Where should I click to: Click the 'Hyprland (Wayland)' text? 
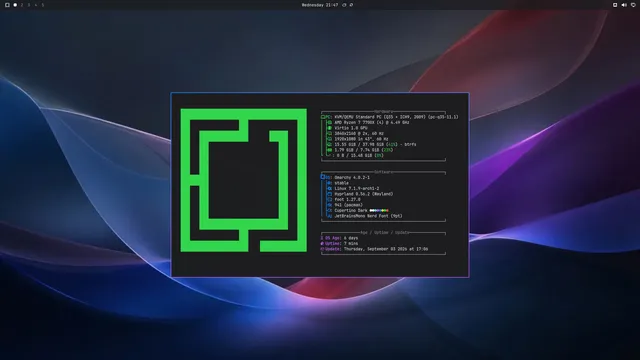coord(364,194)
